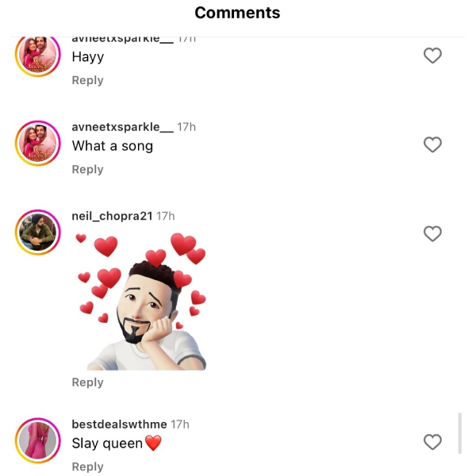Open neil_chopra21 username link
Screen dimensions: 476x476
point(112,216)
